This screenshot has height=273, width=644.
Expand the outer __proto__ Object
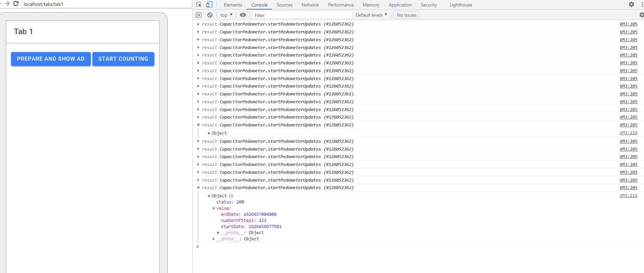pos(214,239)
